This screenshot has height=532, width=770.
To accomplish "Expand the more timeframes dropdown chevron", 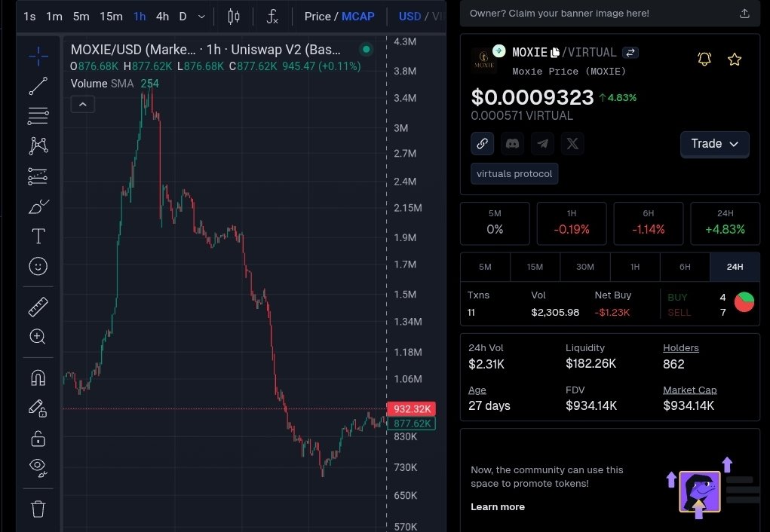I will (x=201, y=17).
